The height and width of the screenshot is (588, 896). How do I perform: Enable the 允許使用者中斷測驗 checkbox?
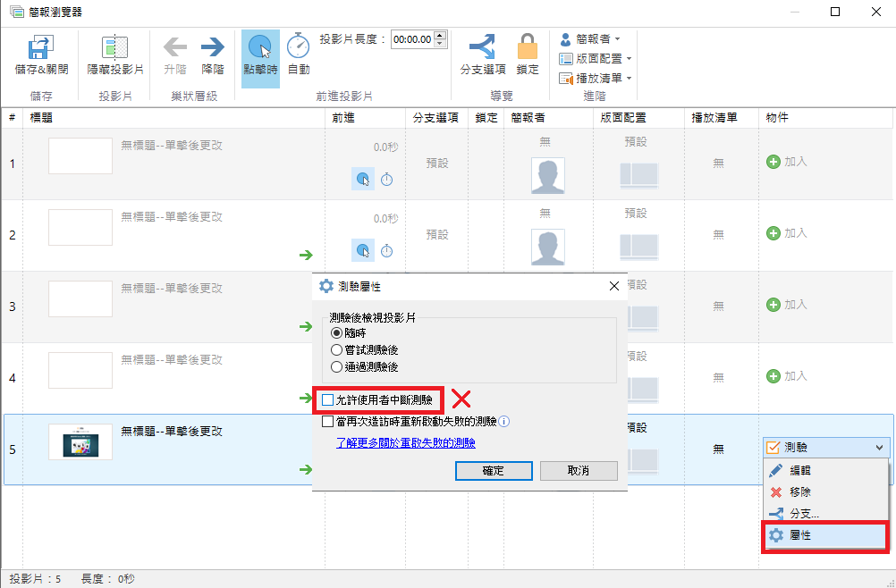click(x=327, y=399)
